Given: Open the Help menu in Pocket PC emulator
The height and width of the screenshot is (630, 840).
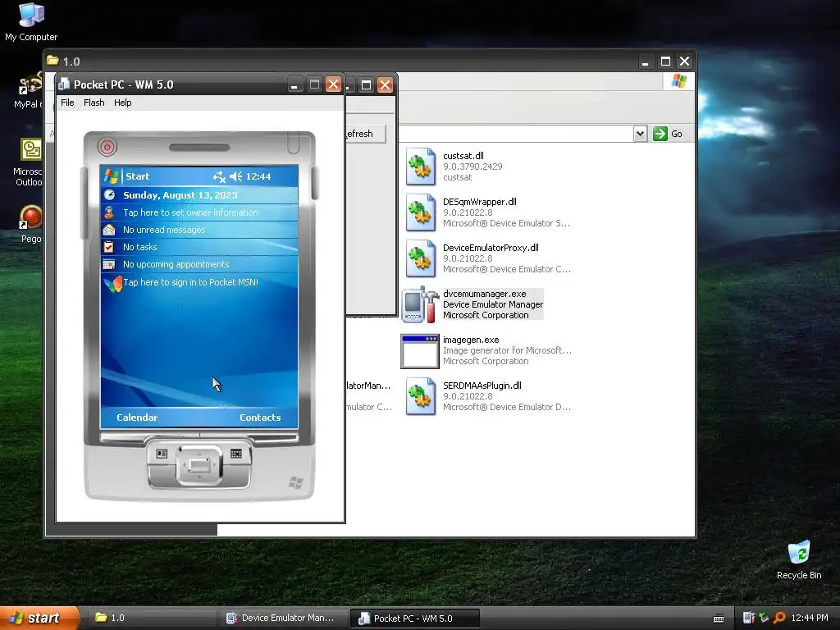Looking at the screenshot, I should pos(123,103).
